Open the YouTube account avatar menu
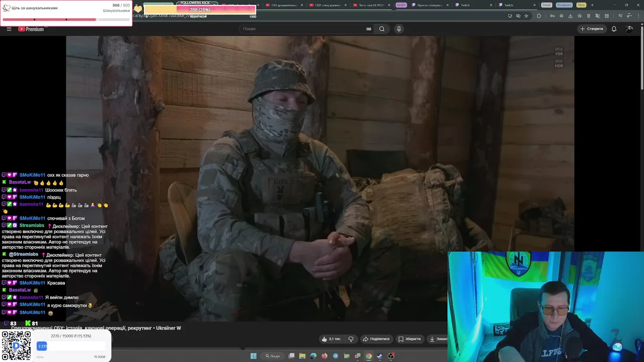Viewport: 644px width, 362px height. (629, 29)
